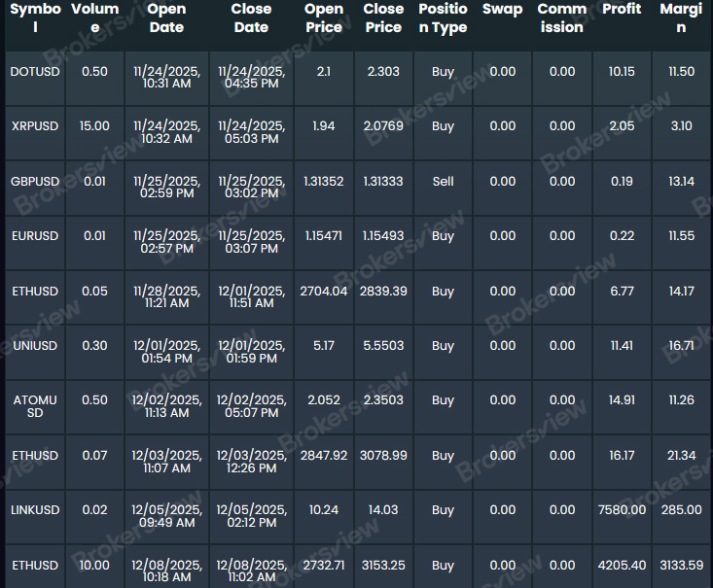
Task: Select the UNIUSD symbol cell
Action: 35,346
